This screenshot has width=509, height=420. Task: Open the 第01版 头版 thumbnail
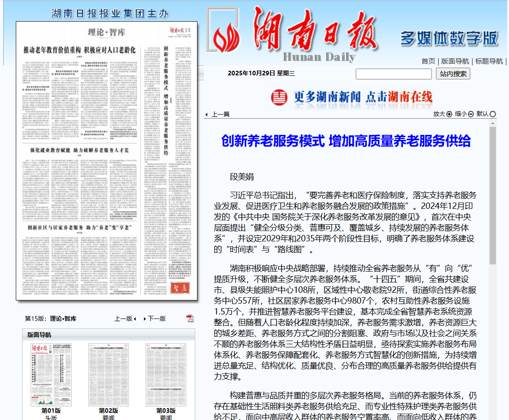(51, 374)
